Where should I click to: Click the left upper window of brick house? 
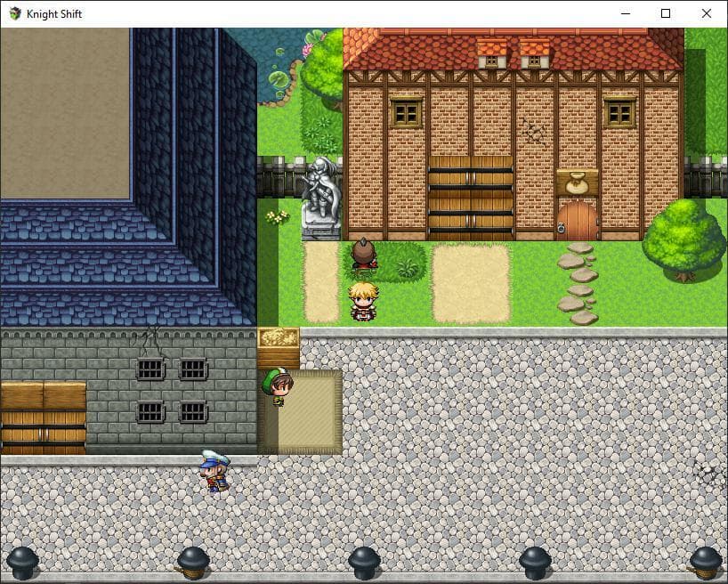[x=406, y=113]
